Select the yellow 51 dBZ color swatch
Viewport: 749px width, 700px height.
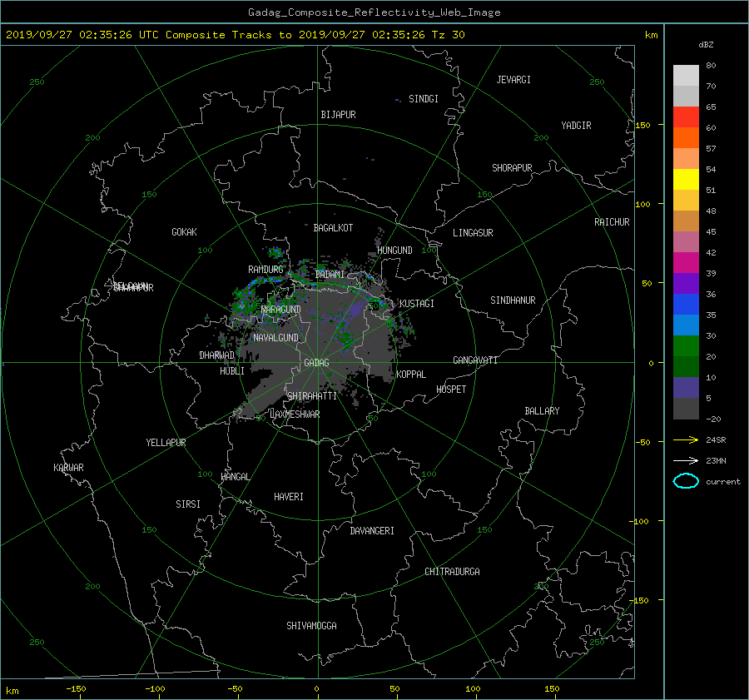(x=686, y=179)
